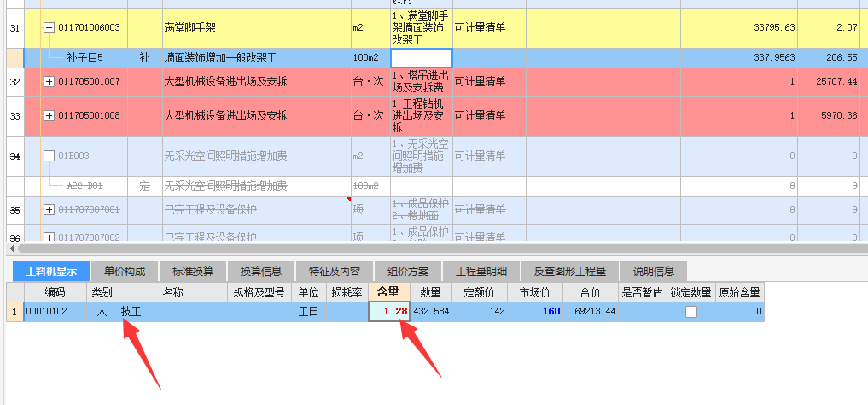Select row number 32 header
The image size is (868, 405).
15,81
